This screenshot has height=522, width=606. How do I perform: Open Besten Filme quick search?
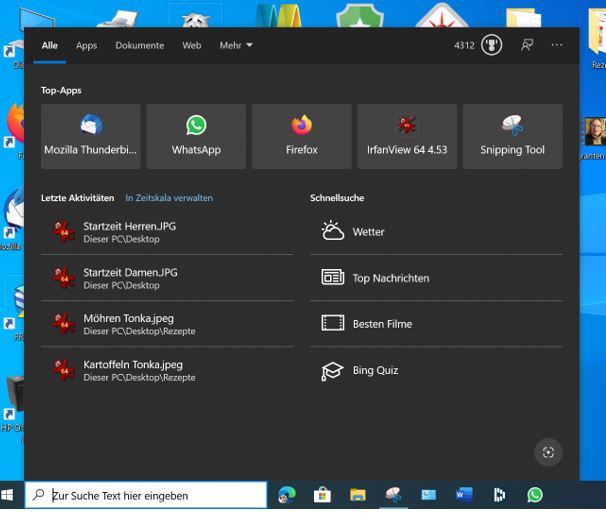(x=436, y=324)
